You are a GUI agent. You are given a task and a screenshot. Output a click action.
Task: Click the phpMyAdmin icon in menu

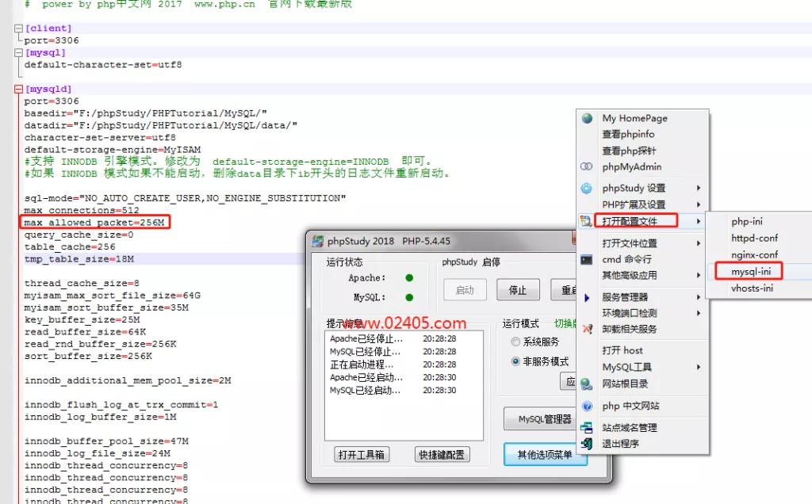click(x=586, y=166)
